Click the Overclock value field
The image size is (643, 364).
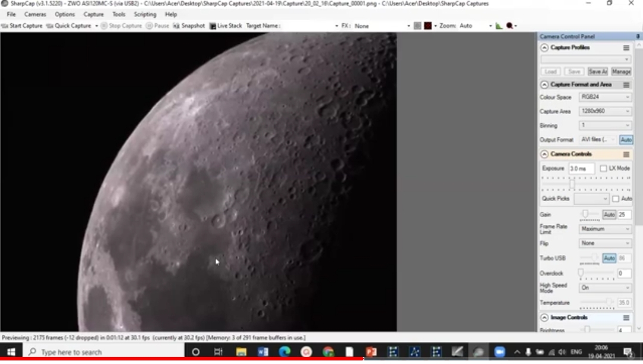click(x=624, y=274)
